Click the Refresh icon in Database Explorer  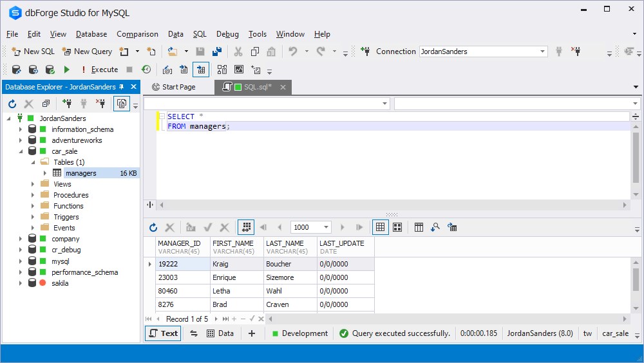12,104
